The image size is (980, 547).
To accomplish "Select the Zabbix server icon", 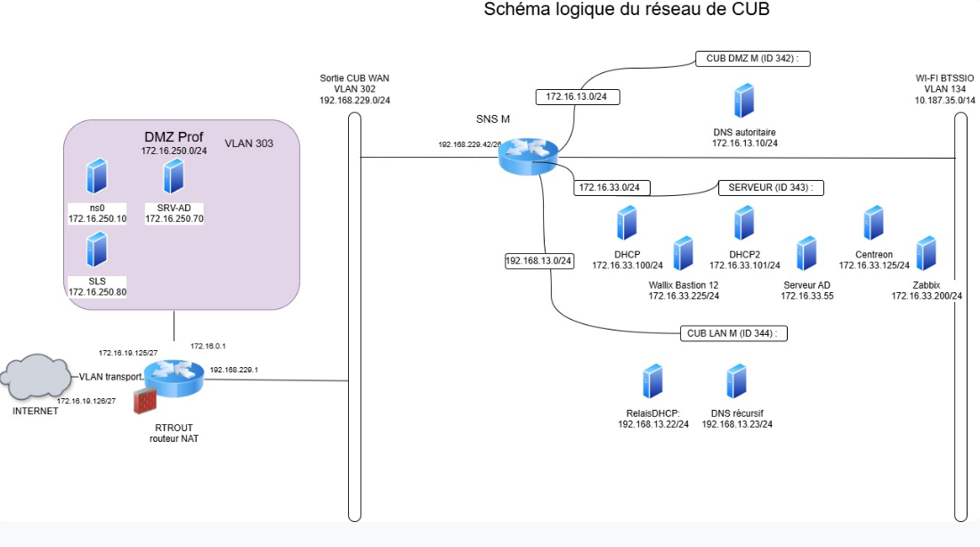I will click(x=927, y=254).
